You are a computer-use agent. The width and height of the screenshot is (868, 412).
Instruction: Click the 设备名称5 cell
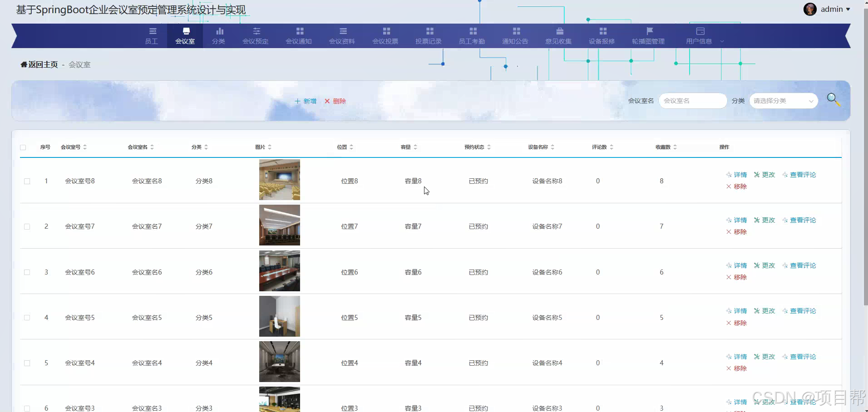pyautogui.click(x=547, y=318)
